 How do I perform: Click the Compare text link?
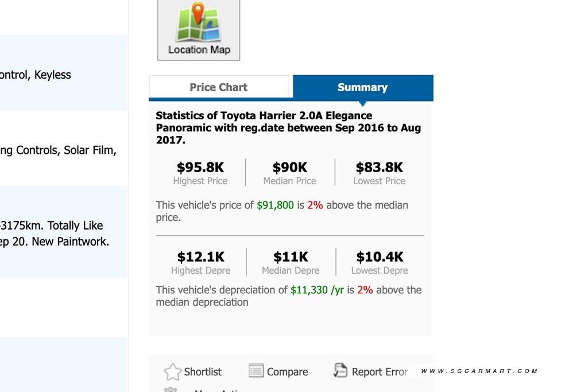coord(287,372)
